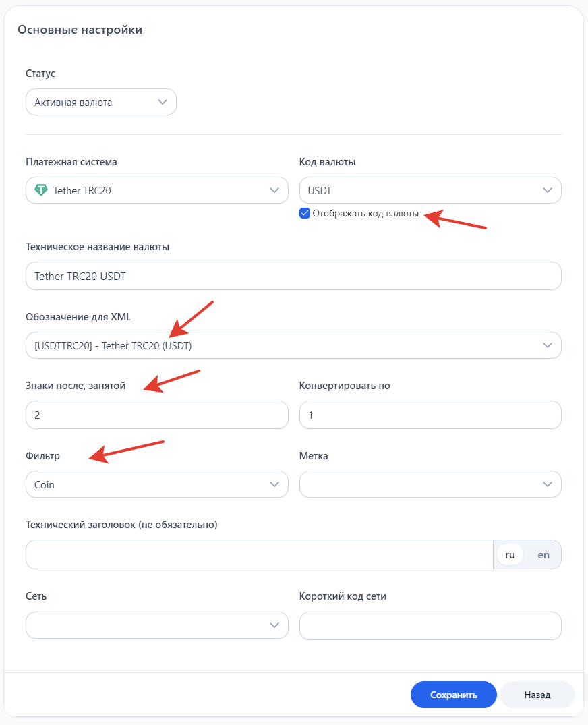Expand the Обозначение для XML dropdown
The height and width of the screenshot is (725, 588).
pos(293,345)
